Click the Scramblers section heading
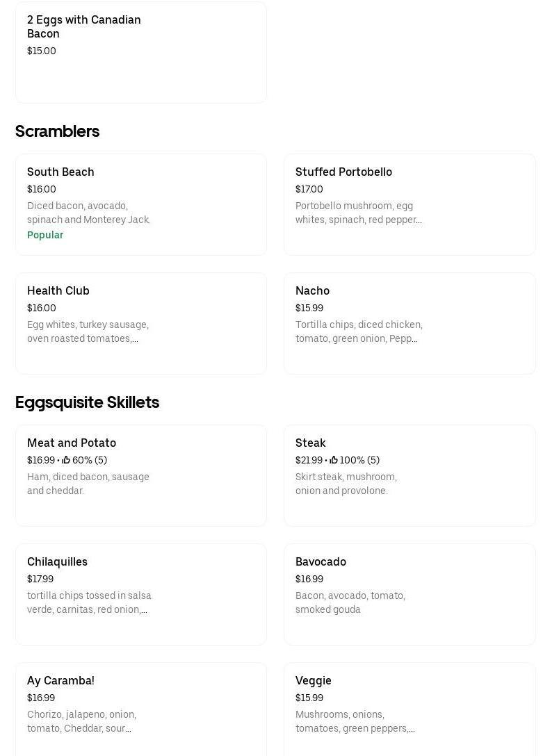 [x=57, y=131]
